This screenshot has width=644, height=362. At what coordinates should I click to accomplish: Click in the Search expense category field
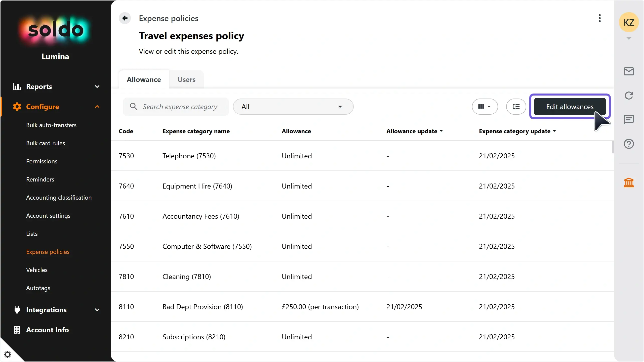point(176,107)
